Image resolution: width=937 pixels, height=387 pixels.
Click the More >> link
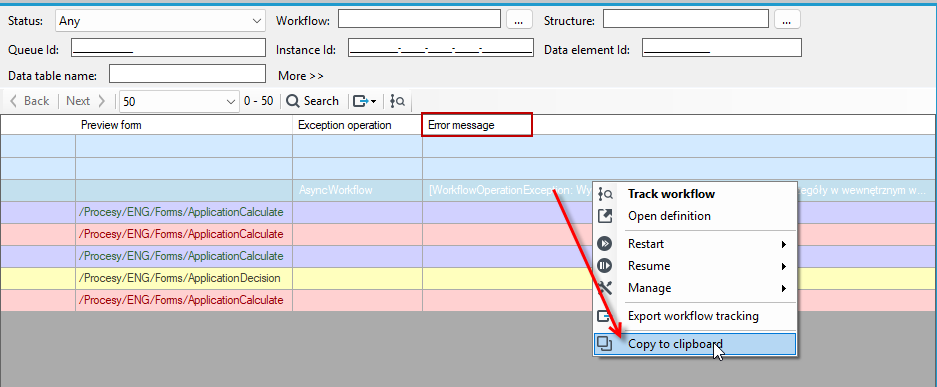point(301,76)
